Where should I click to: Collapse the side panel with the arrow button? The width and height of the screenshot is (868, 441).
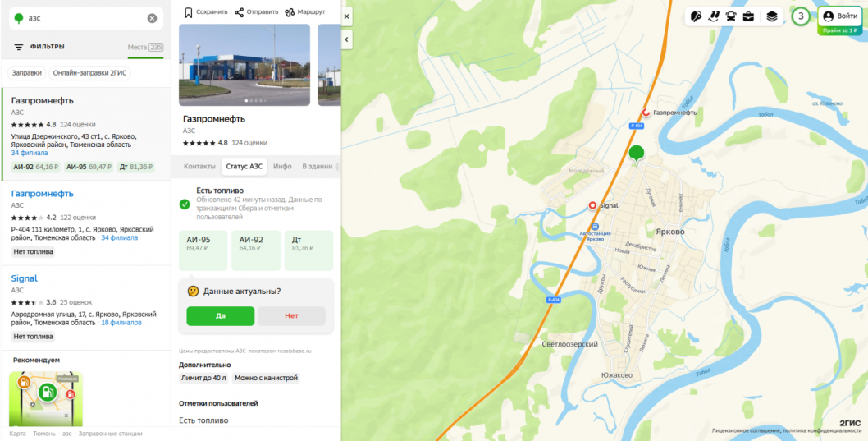click(347, 39)
